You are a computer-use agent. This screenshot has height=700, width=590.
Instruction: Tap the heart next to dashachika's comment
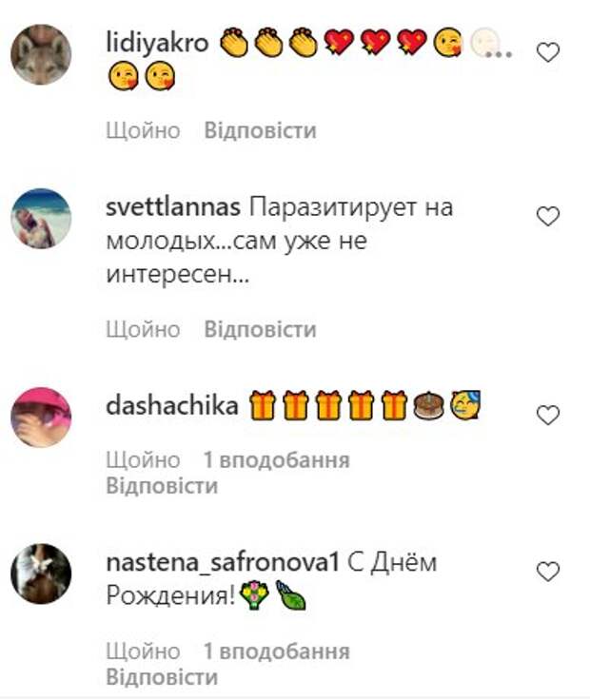(x=547, y=416)
